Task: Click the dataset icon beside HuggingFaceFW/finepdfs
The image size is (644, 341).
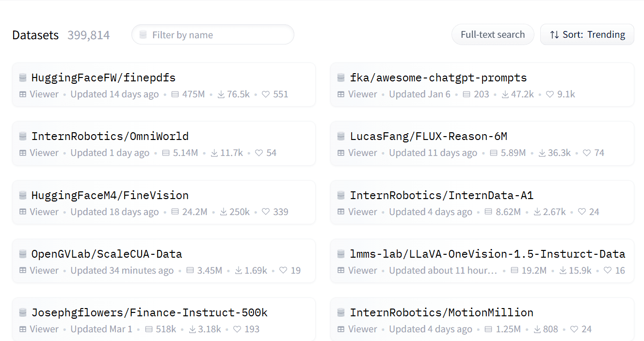Action: click(x=23, y=77)
